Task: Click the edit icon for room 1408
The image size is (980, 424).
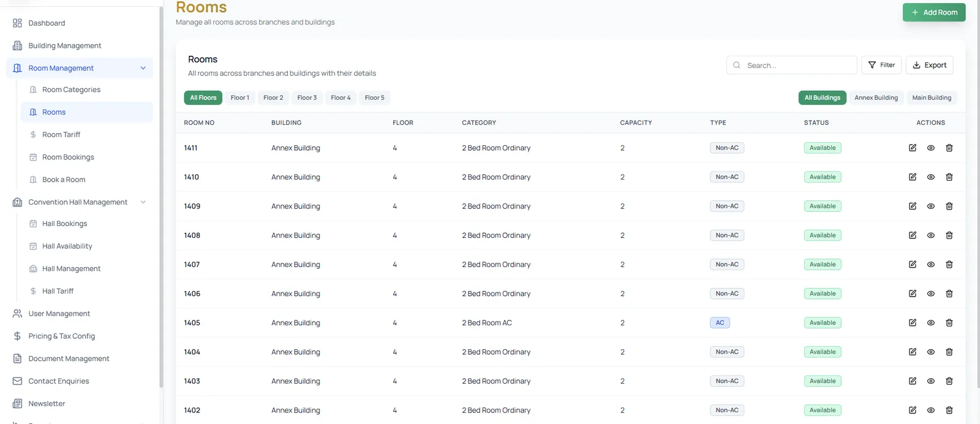Action: (913, 235)
